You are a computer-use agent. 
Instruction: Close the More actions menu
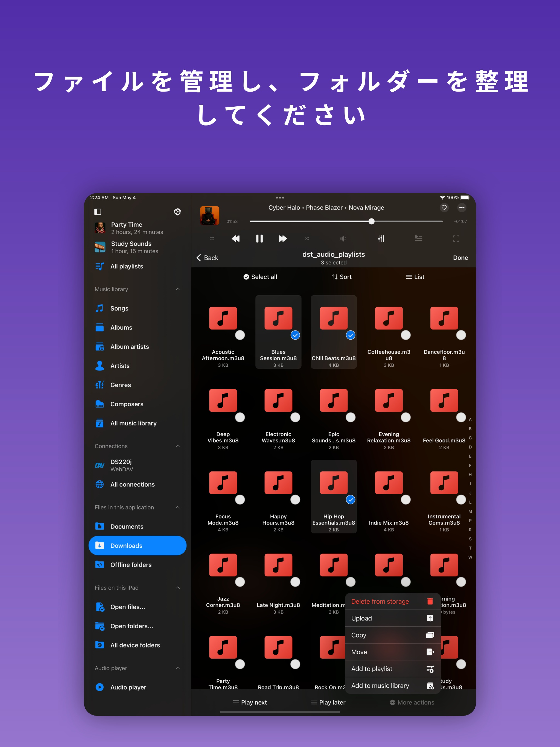pos(412,702)
